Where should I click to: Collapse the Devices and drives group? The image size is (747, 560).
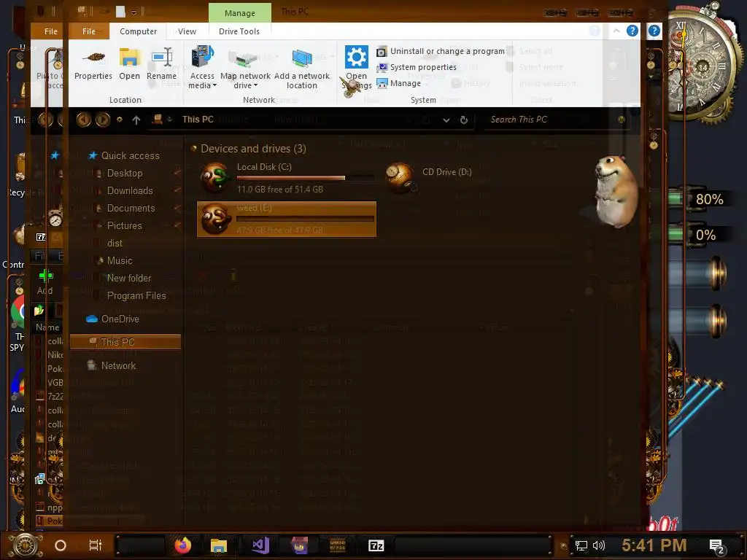tap(194, 149)
